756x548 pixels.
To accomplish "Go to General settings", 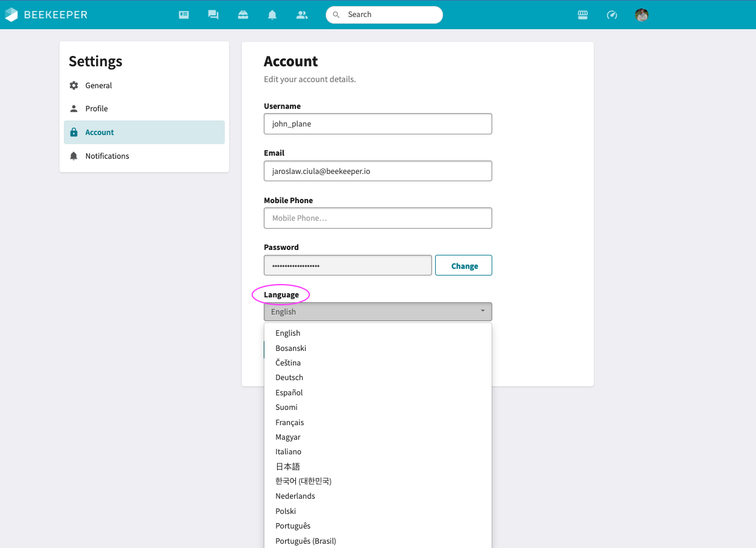I will pyautogui.click(x=98, y=86).
